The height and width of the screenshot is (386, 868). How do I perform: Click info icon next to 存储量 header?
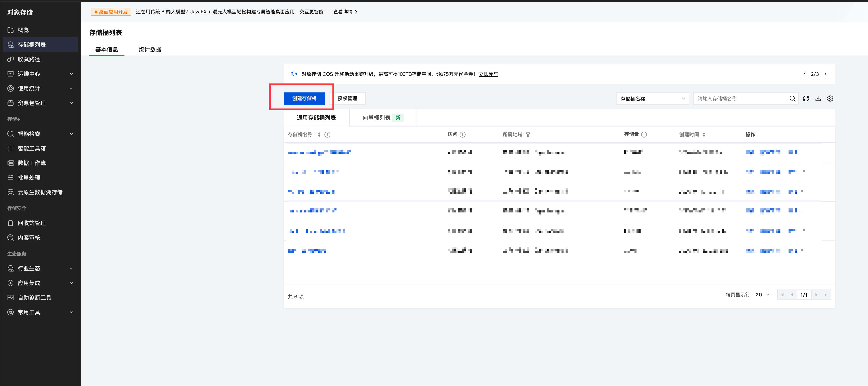[x=644, y=134]
